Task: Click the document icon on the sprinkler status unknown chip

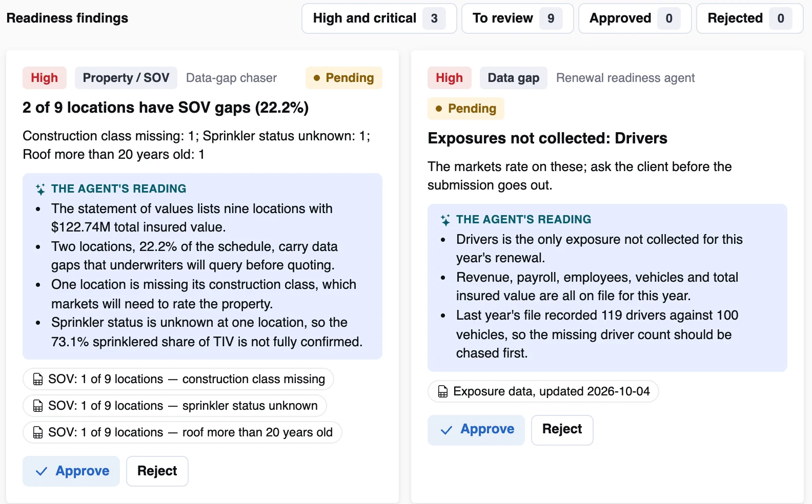Action: click(x=38, y=406)
